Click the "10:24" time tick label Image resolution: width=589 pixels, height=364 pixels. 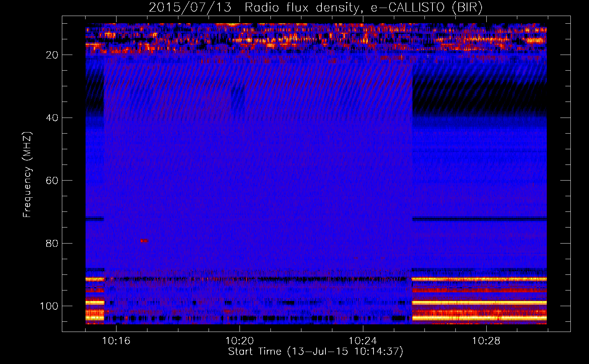point(363,341)
